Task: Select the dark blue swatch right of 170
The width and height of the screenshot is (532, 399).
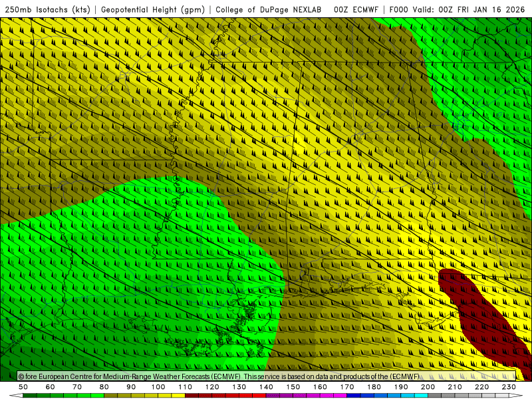Action: pos(354,396)
